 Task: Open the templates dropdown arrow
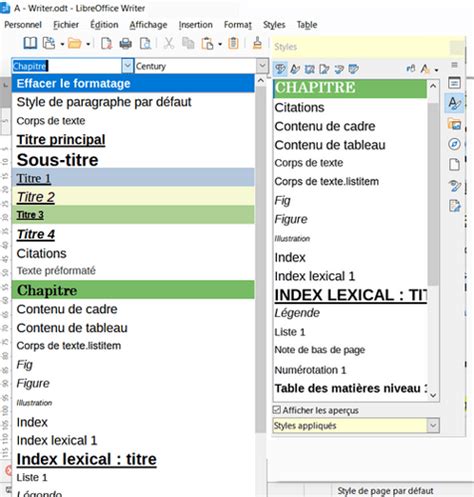pyautogui.click(x=62, y=44)
